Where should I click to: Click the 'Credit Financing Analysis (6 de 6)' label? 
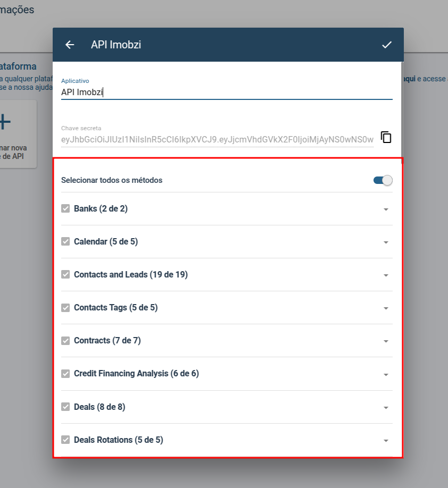click(136, 374)
